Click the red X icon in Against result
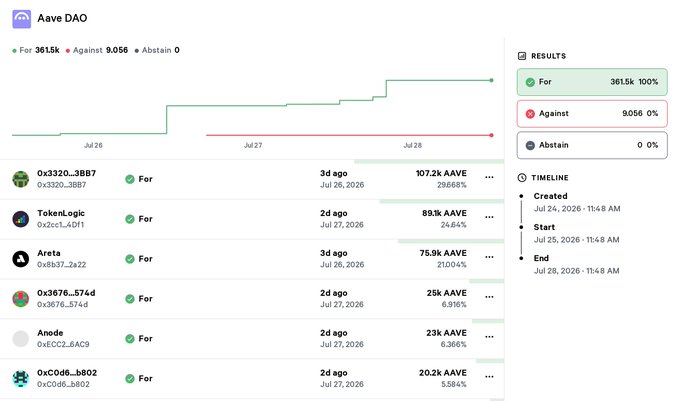 pyautogui.click(x=530, y=114)
